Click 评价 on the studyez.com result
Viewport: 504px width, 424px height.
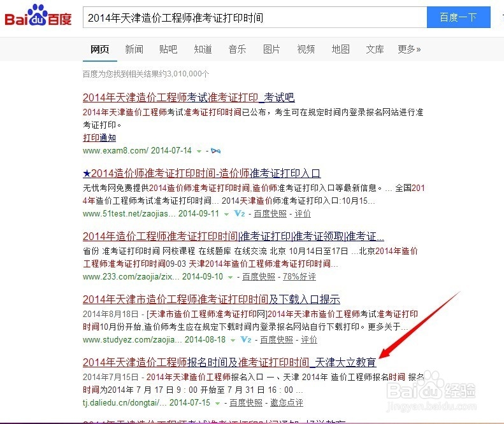[x=309, y=339]
